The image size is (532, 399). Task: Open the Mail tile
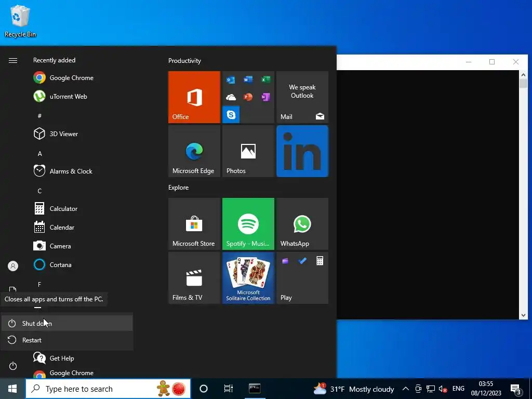tap(302, 97)
